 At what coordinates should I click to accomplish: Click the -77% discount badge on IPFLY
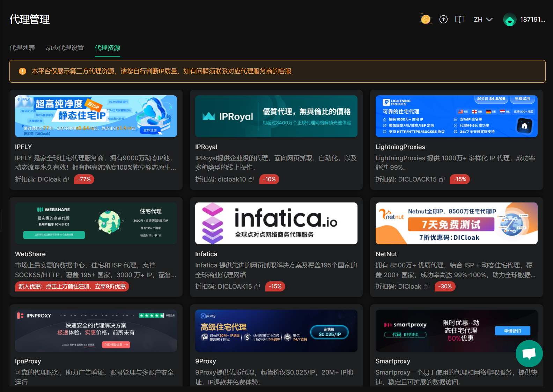click(x=84, y=179)
